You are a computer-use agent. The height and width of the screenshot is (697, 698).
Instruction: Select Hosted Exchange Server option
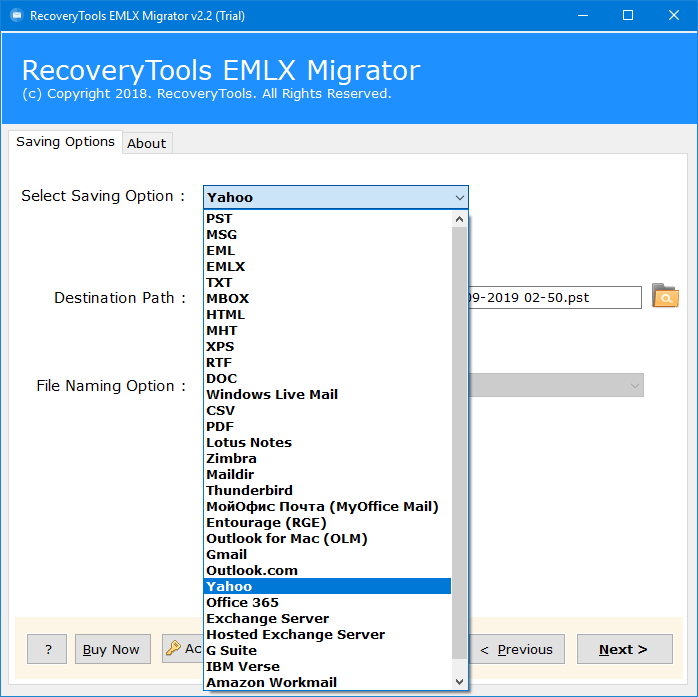327,635
